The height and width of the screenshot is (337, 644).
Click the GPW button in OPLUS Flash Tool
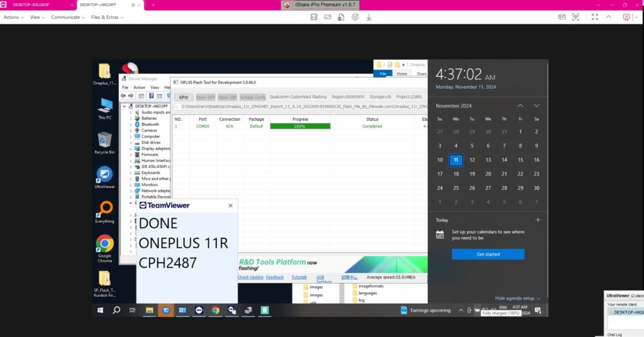coord(184,97)
